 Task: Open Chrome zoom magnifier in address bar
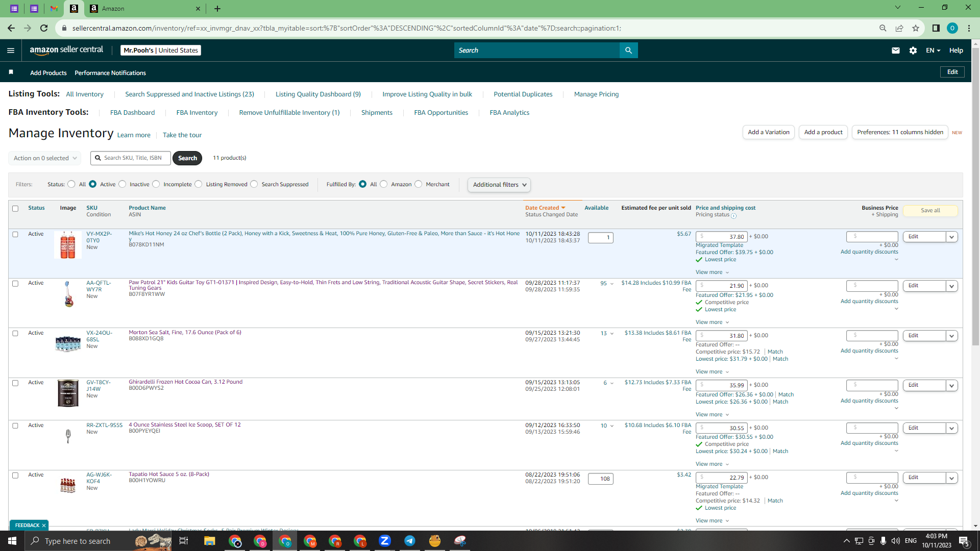pyautogui.click(x=883, y=28)
